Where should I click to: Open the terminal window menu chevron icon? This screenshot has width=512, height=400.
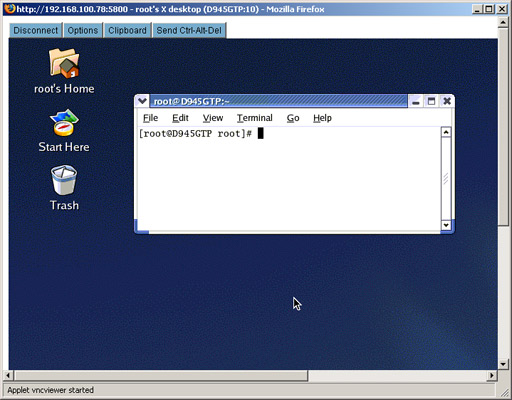pos(142,101)
